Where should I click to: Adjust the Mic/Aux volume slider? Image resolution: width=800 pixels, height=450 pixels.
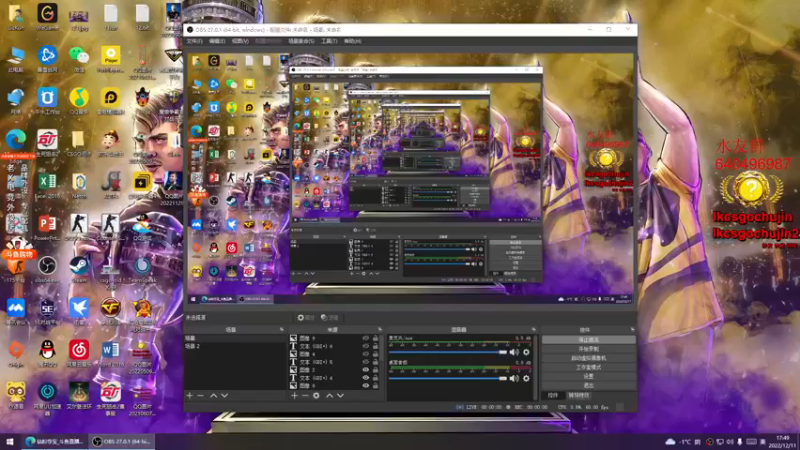pyautogui.click(x=447, y=352)
